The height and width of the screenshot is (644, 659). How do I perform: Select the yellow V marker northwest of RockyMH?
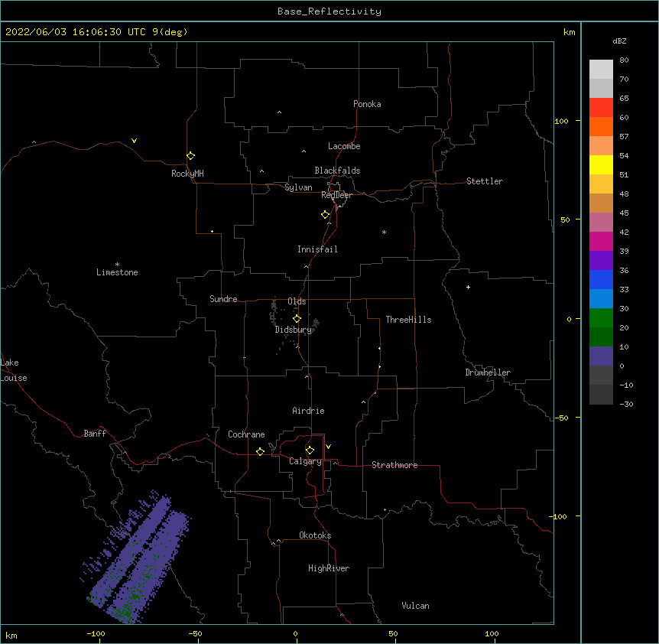coord(134,141)
